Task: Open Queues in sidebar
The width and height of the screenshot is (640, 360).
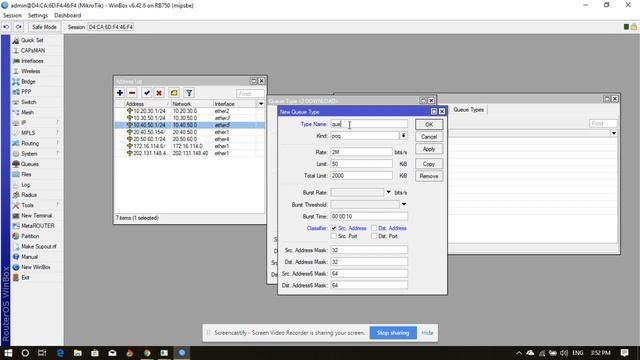Action: tap(30, 164)
